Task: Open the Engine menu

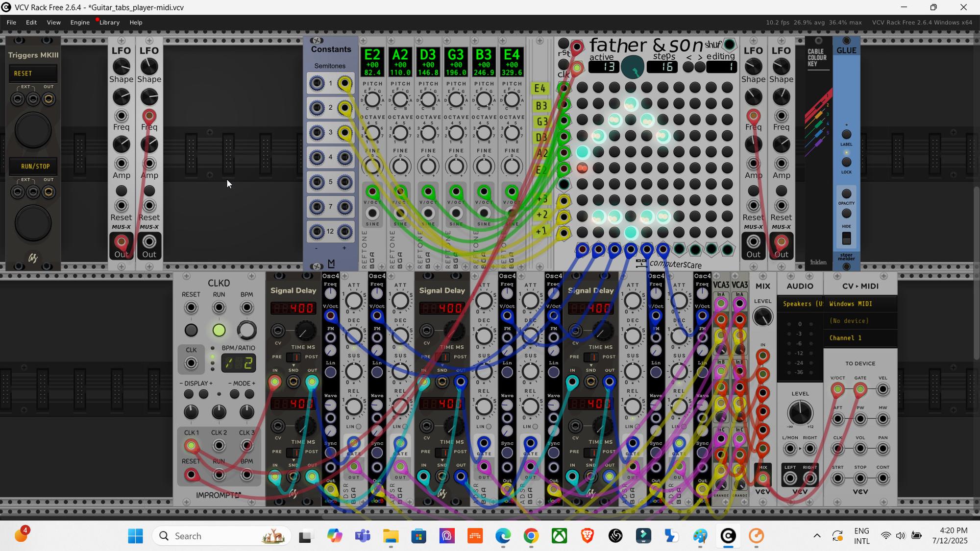Action: point(79,23)
